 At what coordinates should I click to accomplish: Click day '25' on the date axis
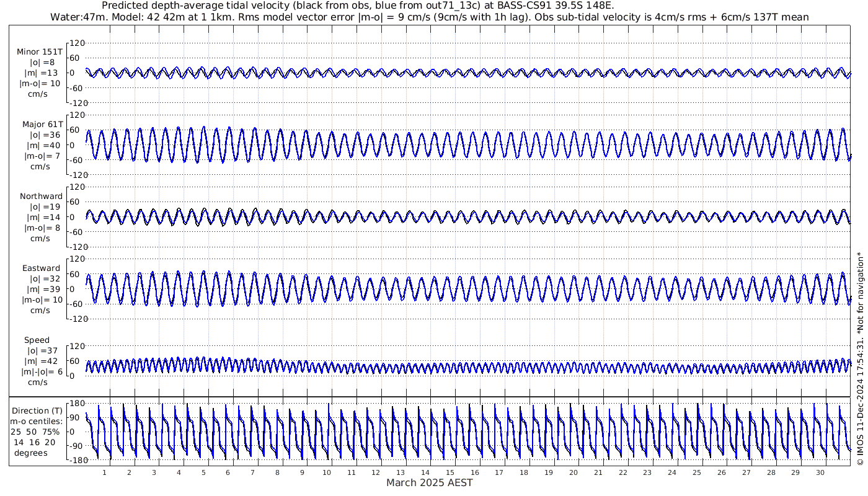click(697, 472)
